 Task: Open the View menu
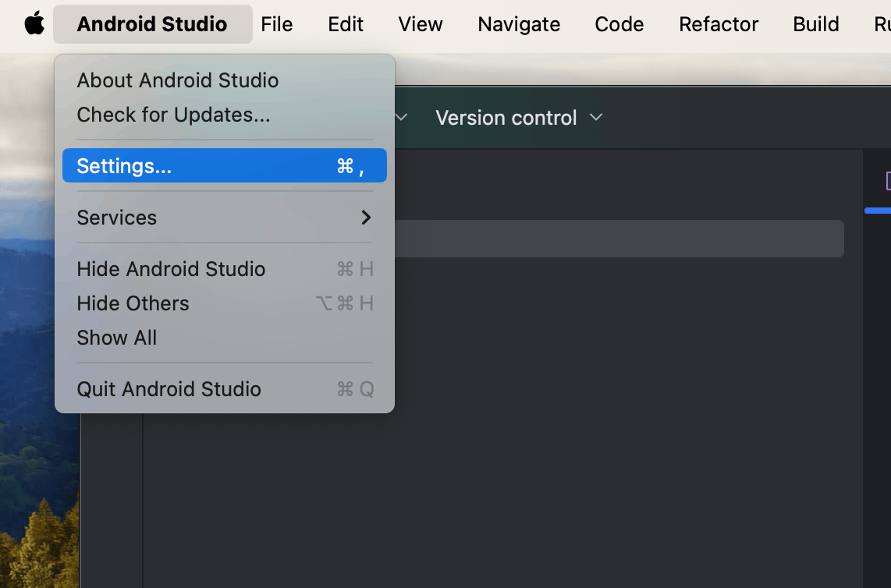(420, 24)
